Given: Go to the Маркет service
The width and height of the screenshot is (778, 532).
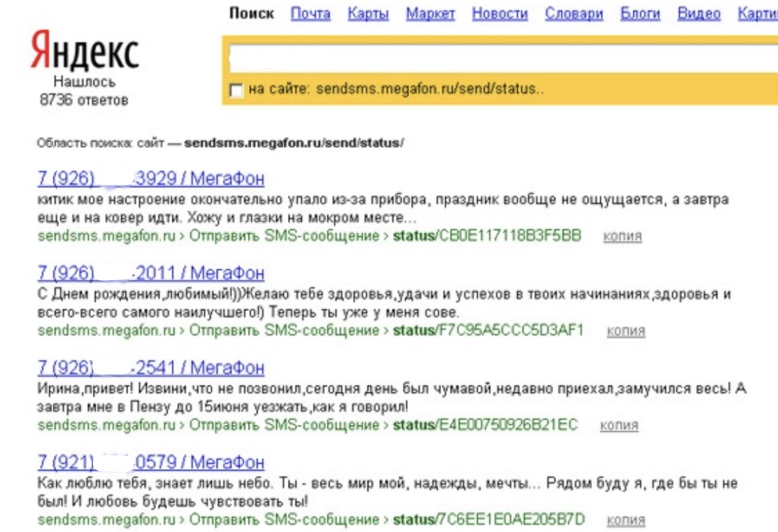Looking at the screenshot, I should point(430,14).
